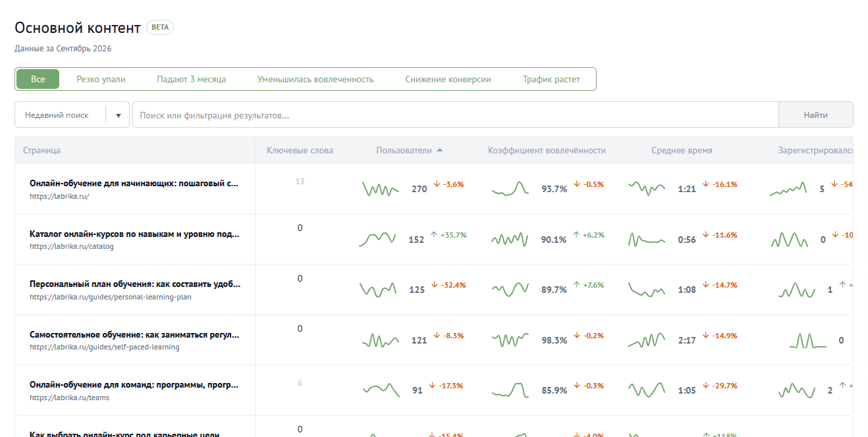
Task: Click the sort arrow beside Пользователи header
Action: click(x=440, y=151)
